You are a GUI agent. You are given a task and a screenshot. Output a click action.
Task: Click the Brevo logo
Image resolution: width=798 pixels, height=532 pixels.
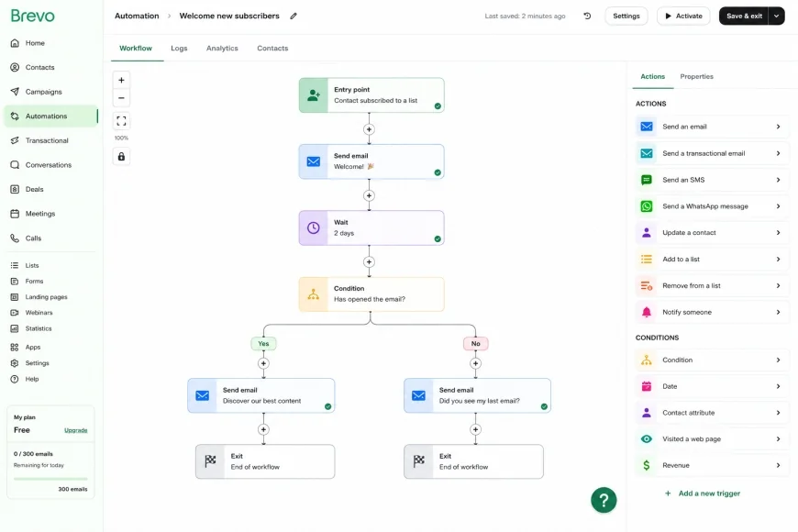33,16
